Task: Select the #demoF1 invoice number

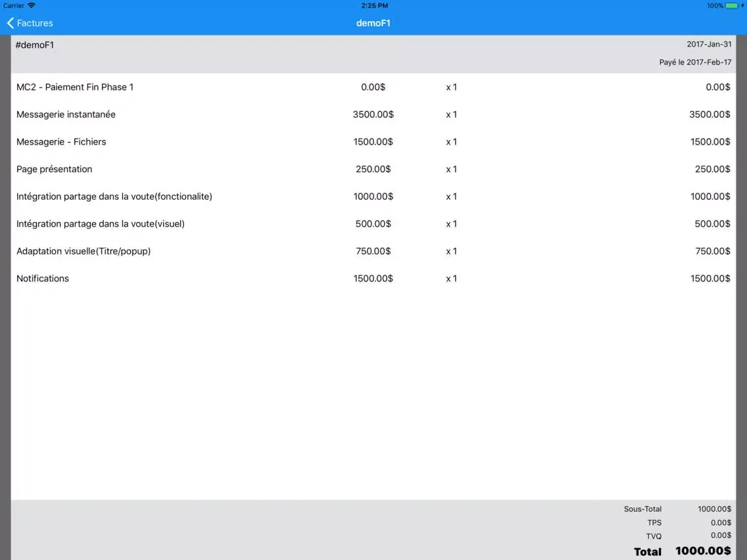Action: [35, 45]
